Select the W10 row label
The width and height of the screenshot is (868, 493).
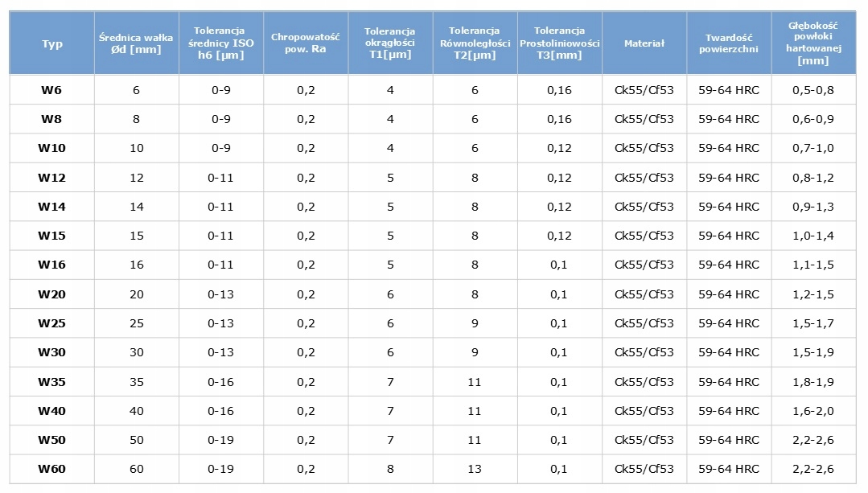click(x=51, y=148)
